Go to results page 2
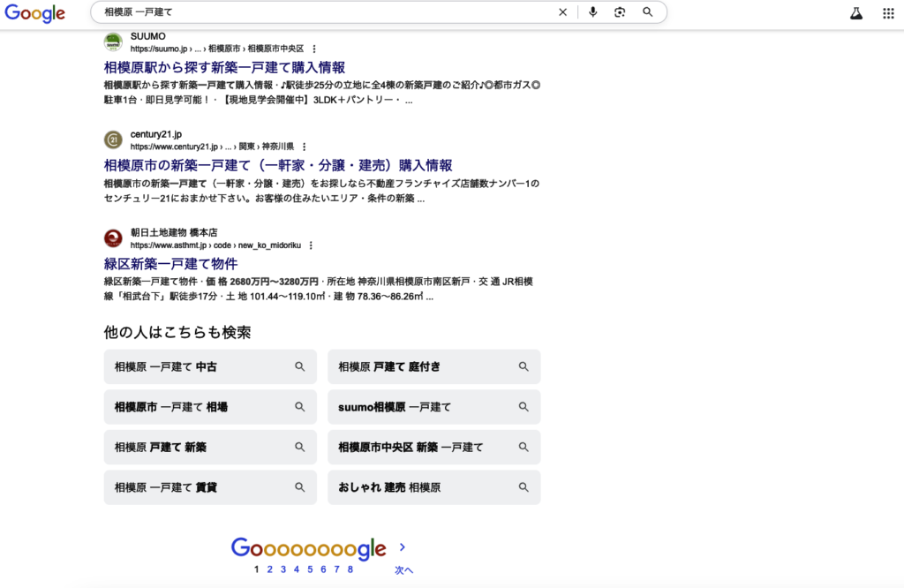 pyautogui.click(x=270, y=569)
